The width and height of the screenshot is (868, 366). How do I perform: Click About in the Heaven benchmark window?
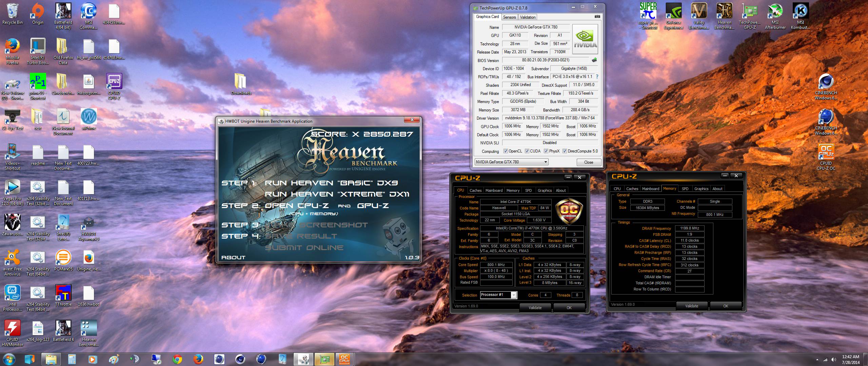[x=233, y=258]
